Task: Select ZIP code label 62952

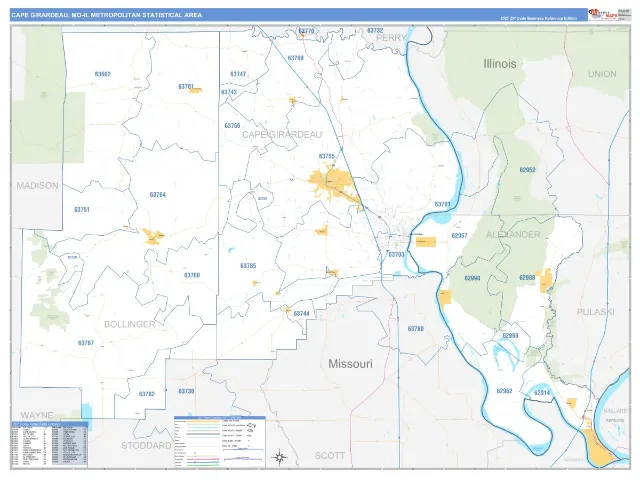Action: 527,169
